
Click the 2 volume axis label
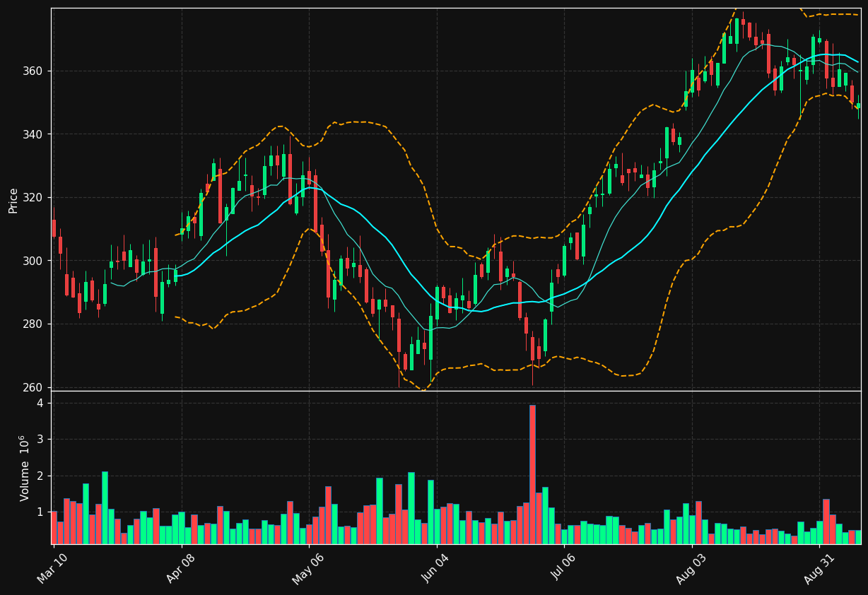(x=40, y=476)
